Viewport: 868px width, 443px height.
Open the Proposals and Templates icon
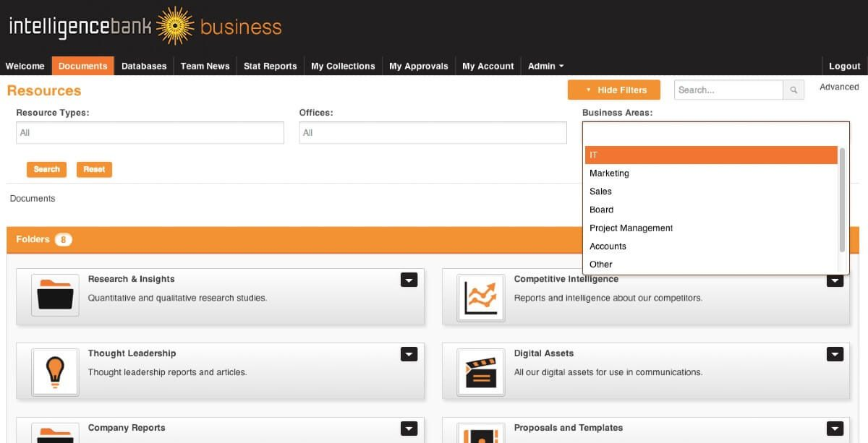coord(481,433)
